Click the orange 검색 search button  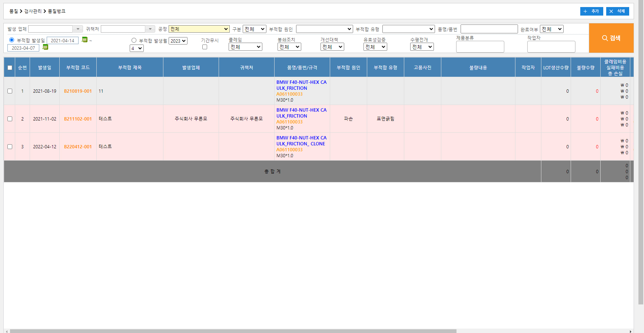pyautogui.click(x=611, y=38)
